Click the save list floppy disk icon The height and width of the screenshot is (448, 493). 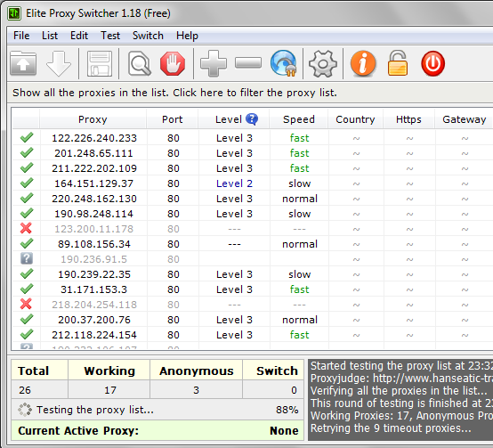[100, 63]
